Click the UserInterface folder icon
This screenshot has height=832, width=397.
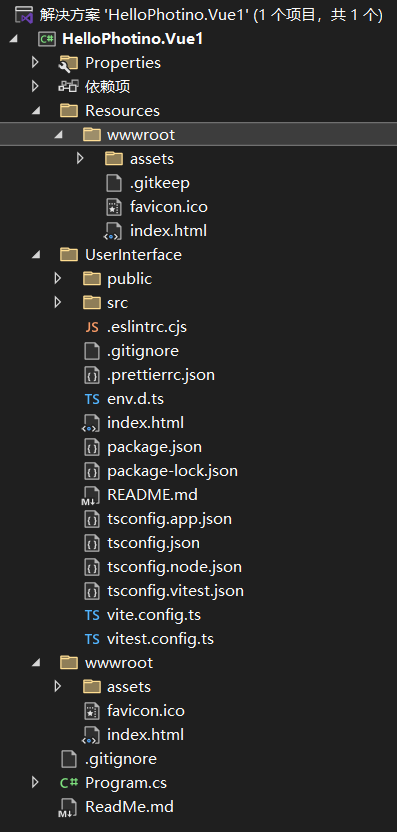tap(70, 255)
